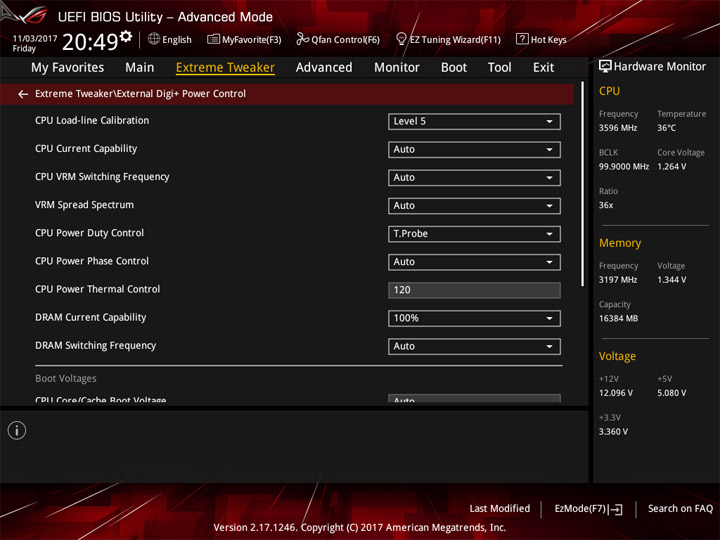Click the CPU Core/Cache Boot Voltage field
This screenshot has height=540, width=720.
pyautogui.click(x=474, y=399)
